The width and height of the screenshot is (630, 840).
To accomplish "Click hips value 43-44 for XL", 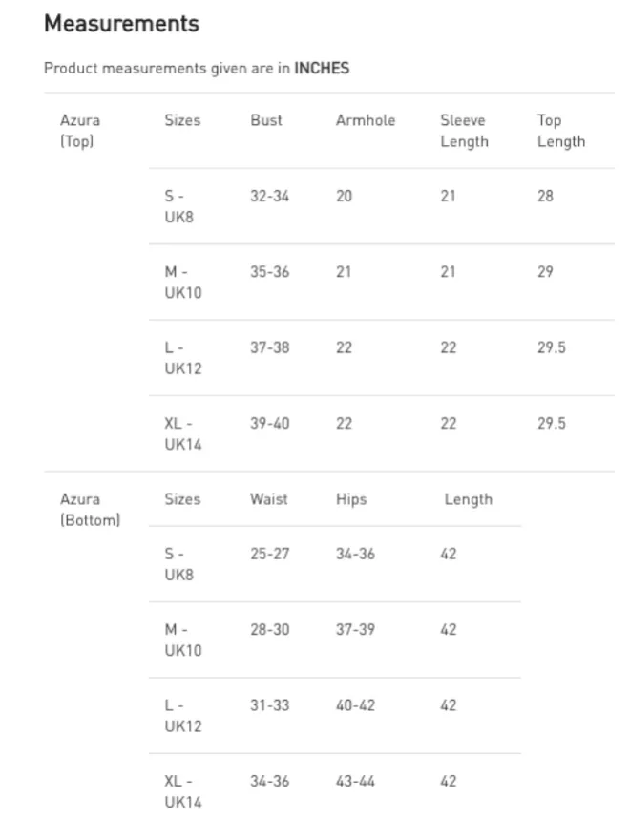I will (x=355, y=781).
